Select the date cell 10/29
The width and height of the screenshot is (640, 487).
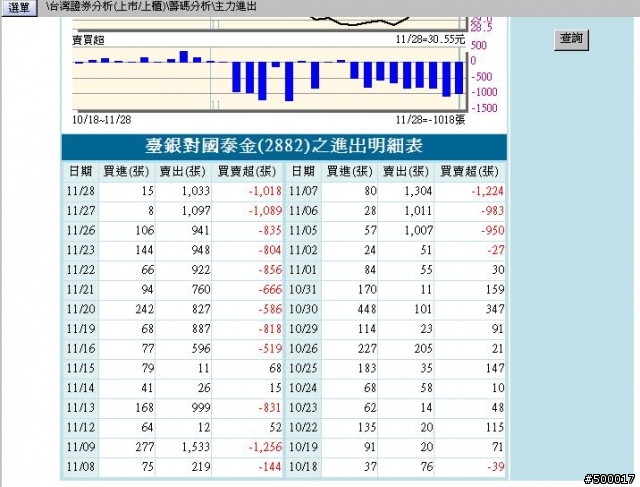303,329
